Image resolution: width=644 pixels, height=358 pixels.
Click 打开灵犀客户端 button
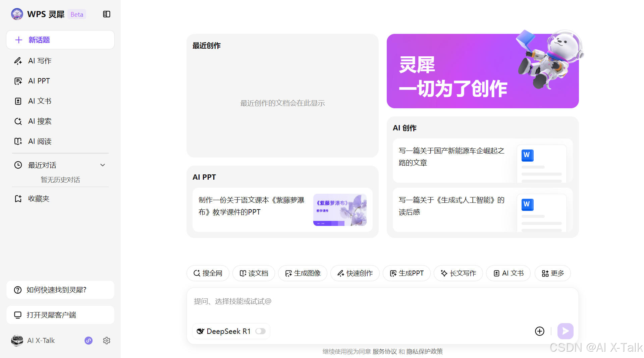coord(60,315)
